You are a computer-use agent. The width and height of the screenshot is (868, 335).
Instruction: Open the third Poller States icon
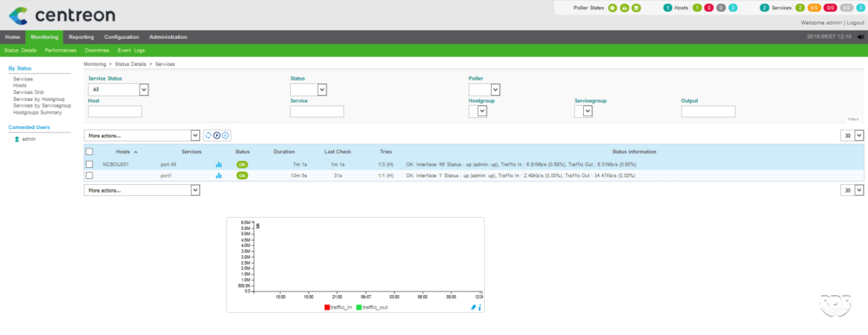click(637, 8)
